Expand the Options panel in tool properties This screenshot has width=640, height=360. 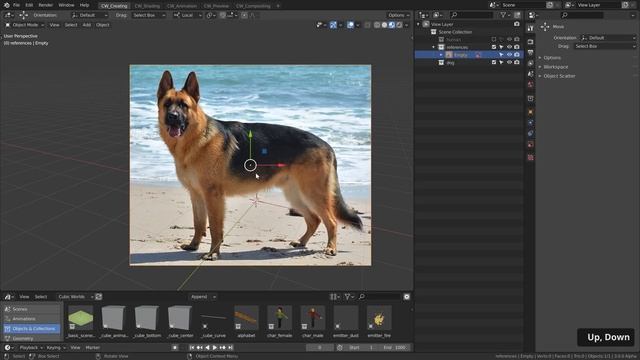pyautogui.click(x=552, y=58)
